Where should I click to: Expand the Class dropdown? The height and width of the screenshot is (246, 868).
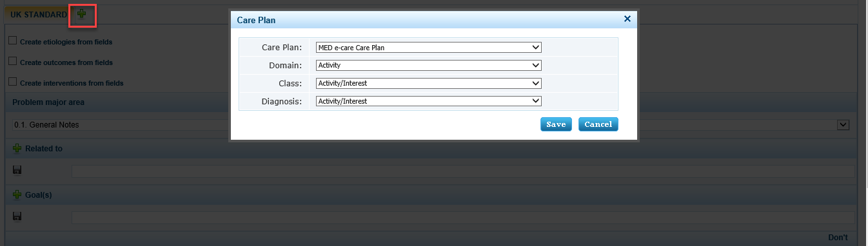pyautogui.click(x=428, y=83)
